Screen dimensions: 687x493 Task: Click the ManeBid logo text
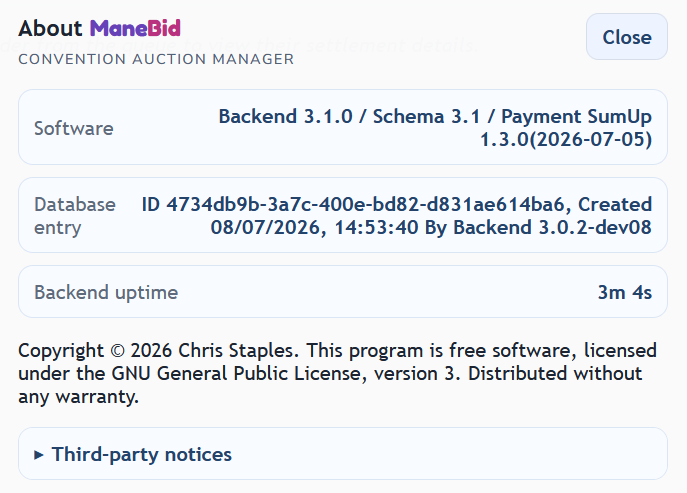point(135,28)
